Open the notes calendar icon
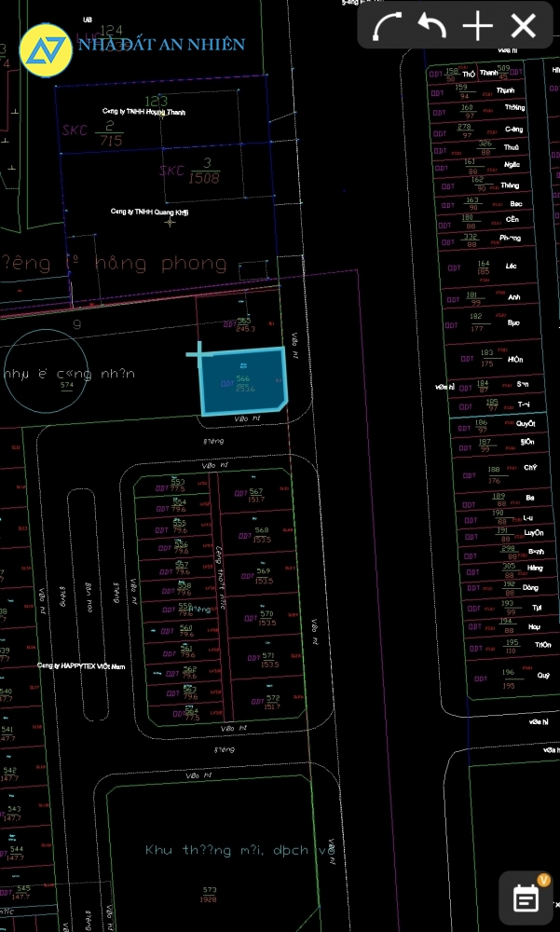The image size is (560, 932). (x=526, y=898)
